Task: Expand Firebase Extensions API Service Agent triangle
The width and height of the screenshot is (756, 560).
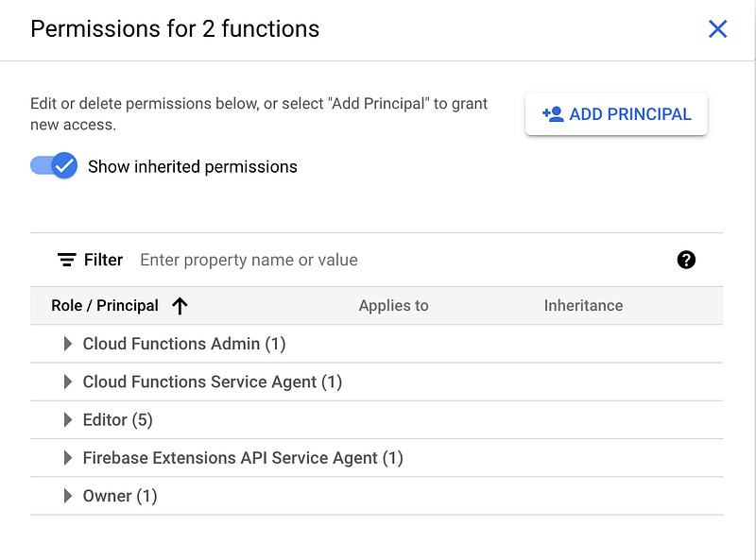Action: [x=68, y=458]
